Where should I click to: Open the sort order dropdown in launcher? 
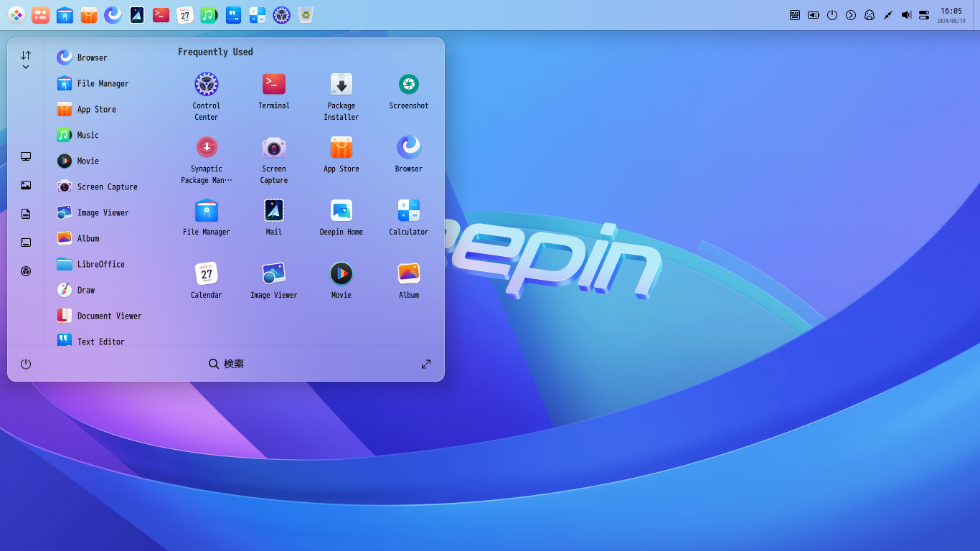(x=26, y=60)
